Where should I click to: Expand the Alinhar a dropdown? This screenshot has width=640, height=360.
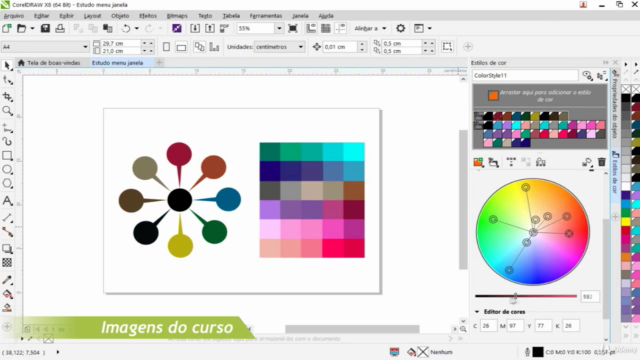click(384, 28)
